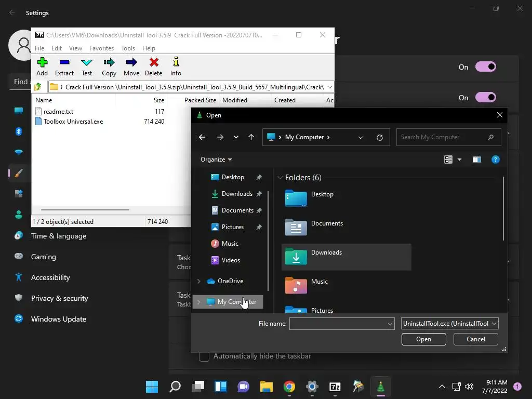Open Chrome from the taskbar
This screenshot has width=532, height=399.
[x=289, y=387]
